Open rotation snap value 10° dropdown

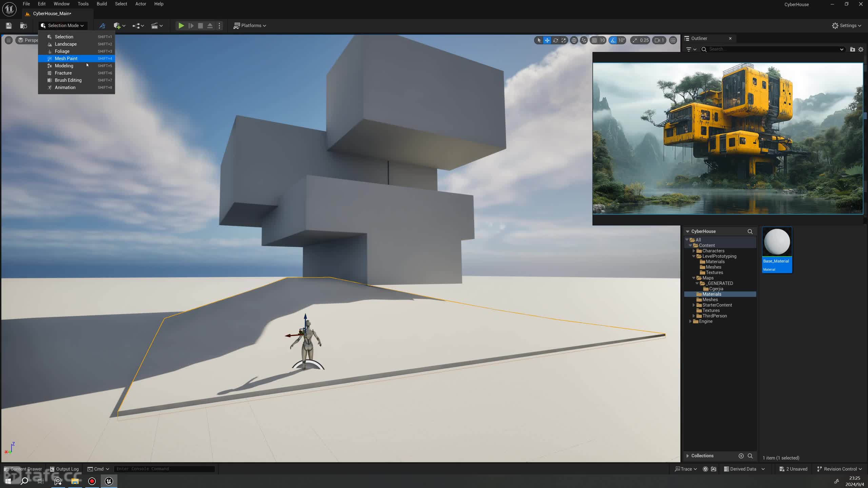622,40
